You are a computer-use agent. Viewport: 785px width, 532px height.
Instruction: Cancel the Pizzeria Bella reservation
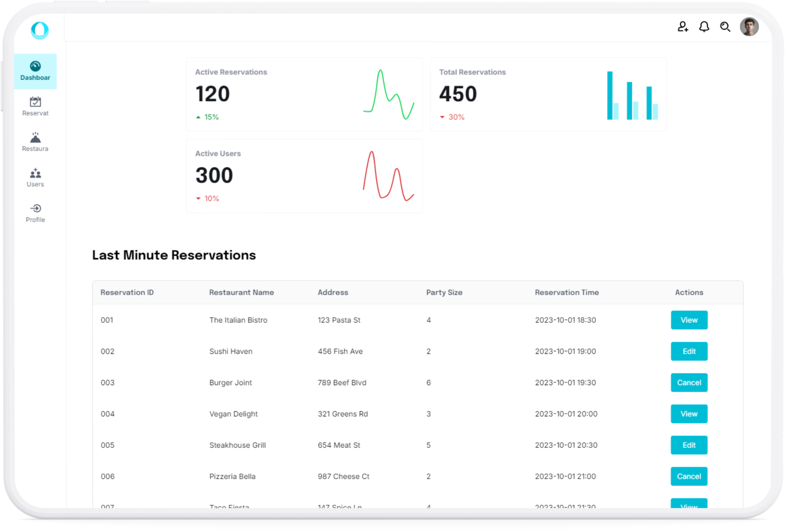[x=689, y=476]
